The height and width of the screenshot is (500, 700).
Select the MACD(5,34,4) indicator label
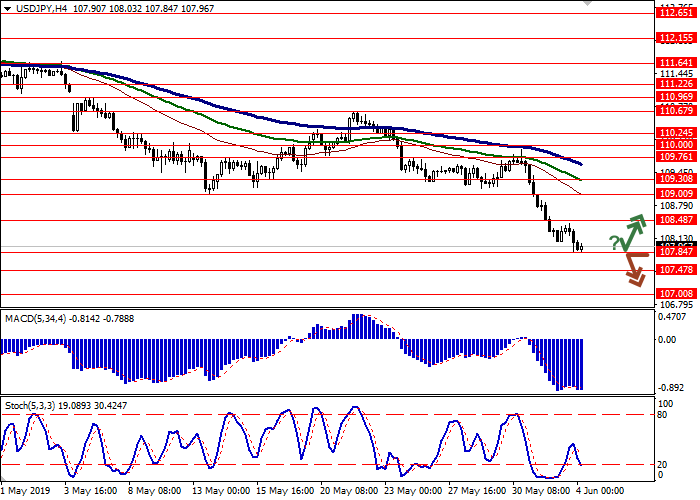36,319
